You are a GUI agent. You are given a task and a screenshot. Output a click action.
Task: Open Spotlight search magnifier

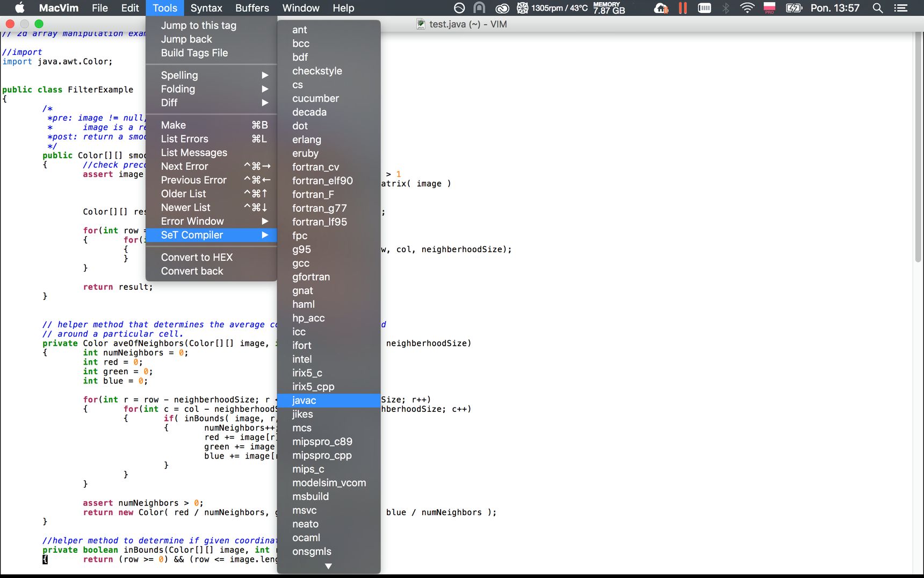coord(878,8)
